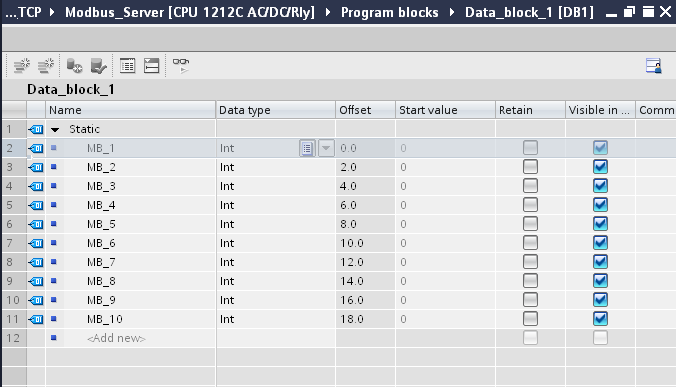Viewport: 676px width, 387px height.
Task: Click the tag icon of MB_7
Action: click(36, 262)
